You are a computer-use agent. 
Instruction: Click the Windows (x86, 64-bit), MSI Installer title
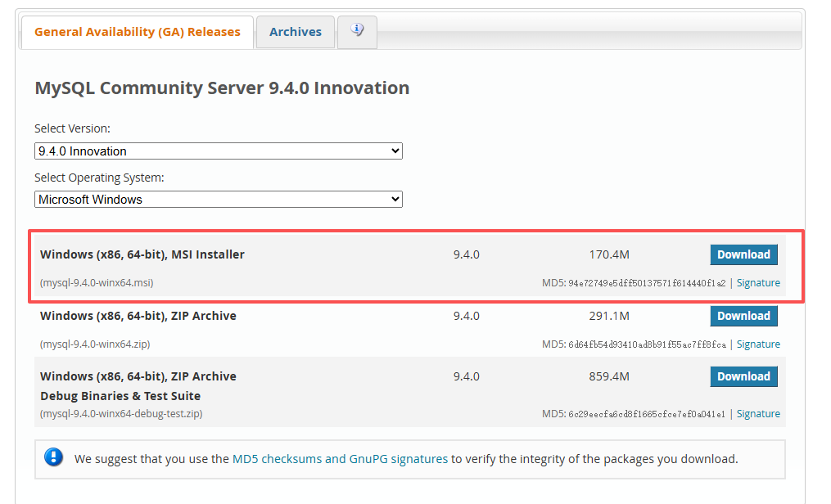(142, 254)
